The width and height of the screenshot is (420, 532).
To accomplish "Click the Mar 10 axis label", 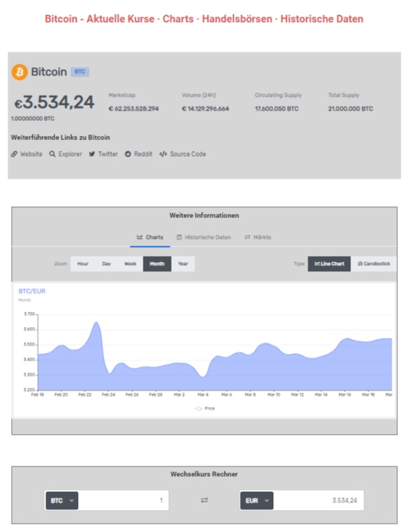I will tap(274, 395).
